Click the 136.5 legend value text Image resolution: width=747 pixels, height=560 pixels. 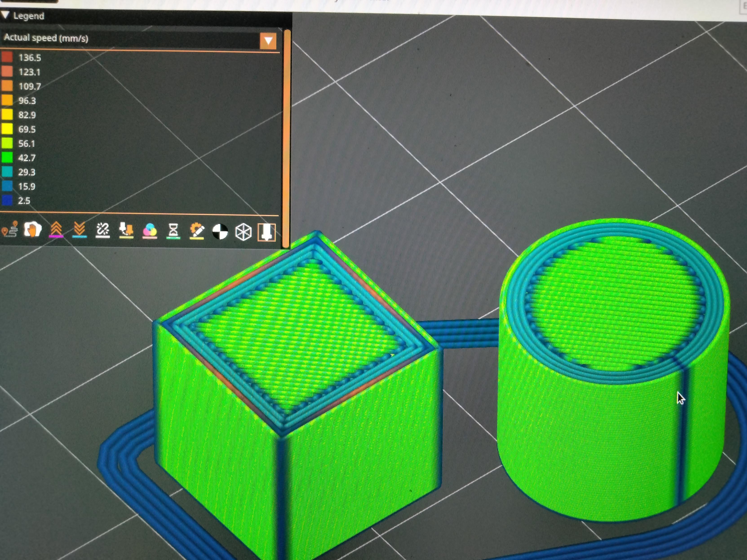coord(30,58)
